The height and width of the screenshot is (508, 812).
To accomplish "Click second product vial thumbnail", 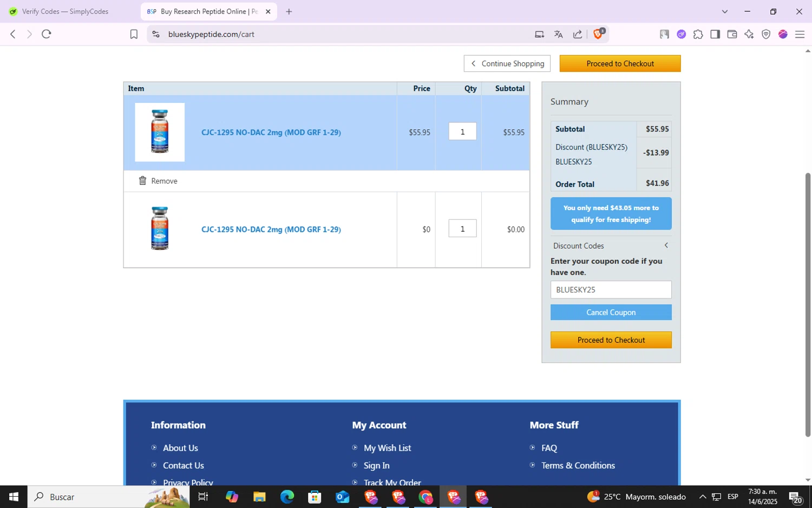I will pos(160,229).
